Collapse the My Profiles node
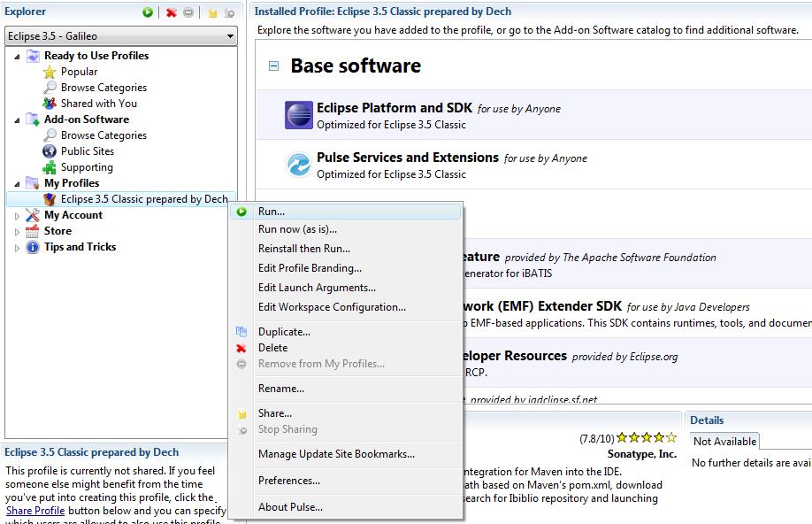Image resolution: width=812 pixels, height=524 pixels. (x=17, y=184)
